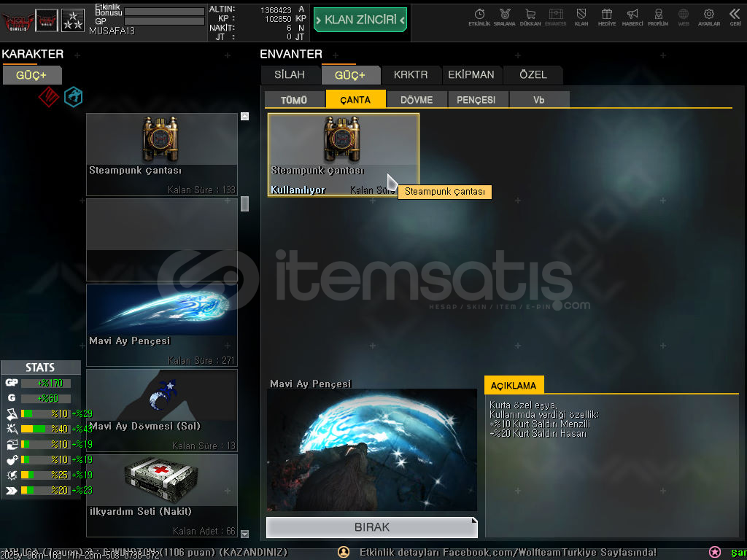Open the Sıralama ranking medal icon
747x560 pixels.
tap(504, 16)
